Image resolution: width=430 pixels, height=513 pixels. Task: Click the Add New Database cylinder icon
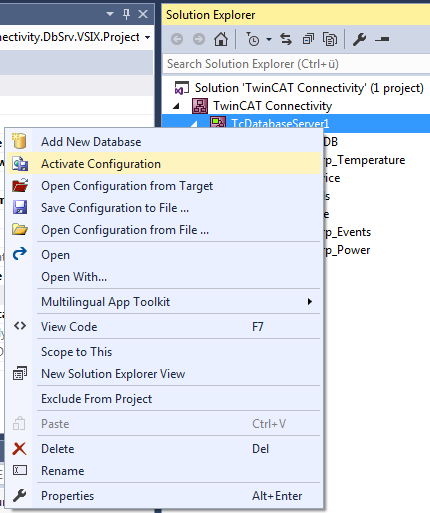19,141
